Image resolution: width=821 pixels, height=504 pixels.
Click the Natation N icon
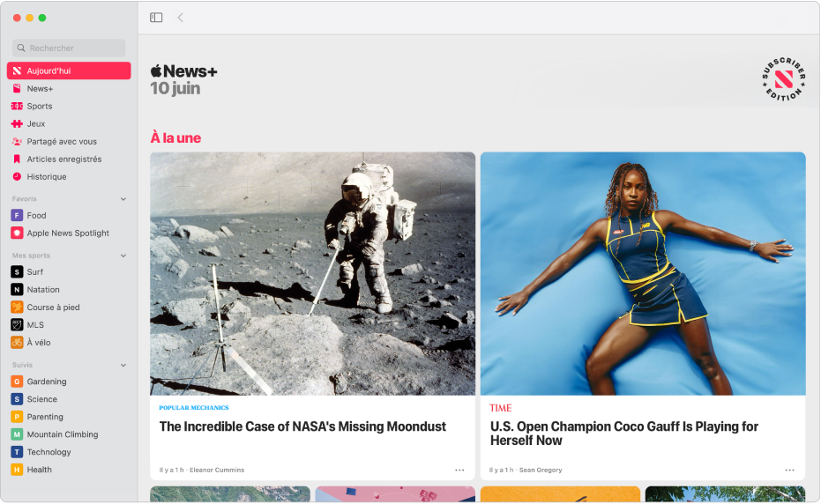coord(17,290)
